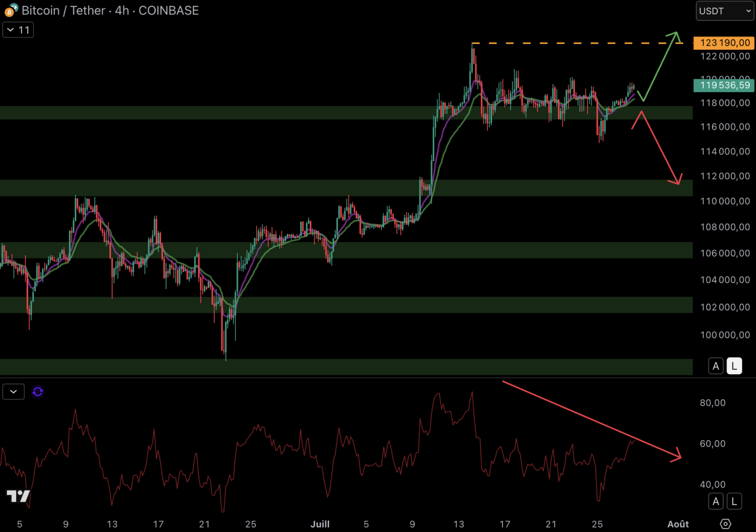
Task: Toggle log scale 'L' on RSI pane
Action: click(734, 501)
